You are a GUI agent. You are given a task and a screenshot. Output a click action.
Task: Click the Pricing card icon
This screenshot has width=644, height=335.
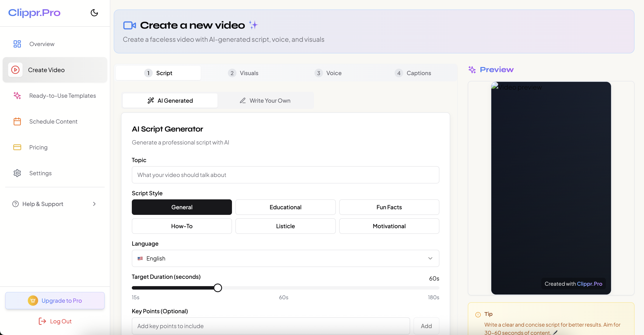coord(17,147)
